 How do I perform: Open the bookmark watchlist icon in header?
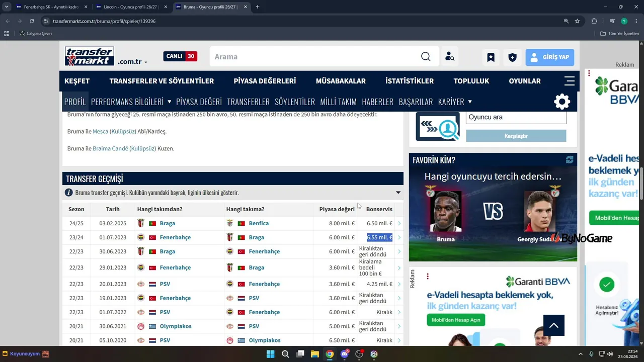tap(491, 57)
